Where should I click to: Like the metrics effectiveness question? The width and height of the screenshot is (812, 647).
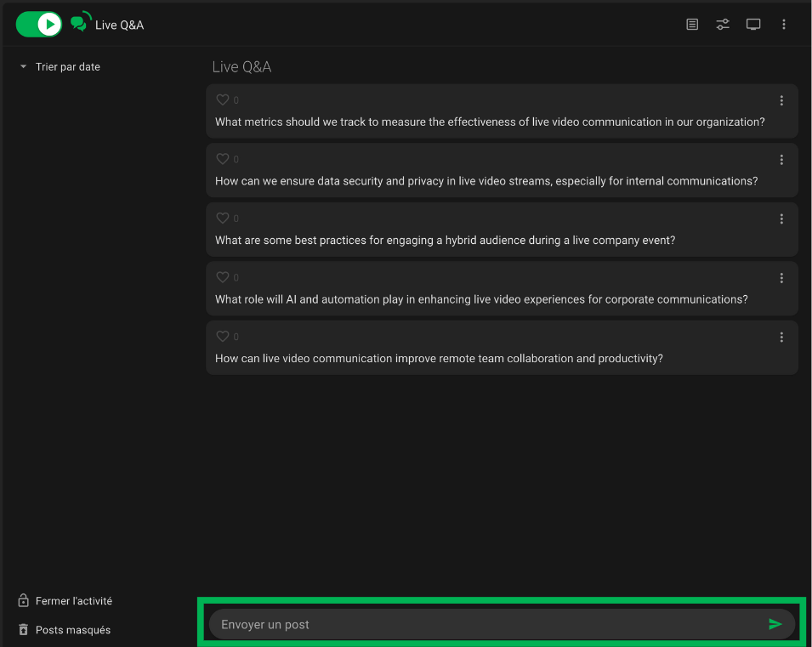click(x=223, y=99)
